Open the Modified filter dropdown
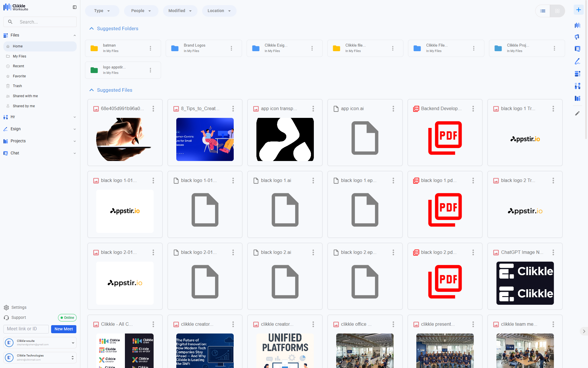The width and height of the screenshot is (588, 368). click(x=180, y=11)
